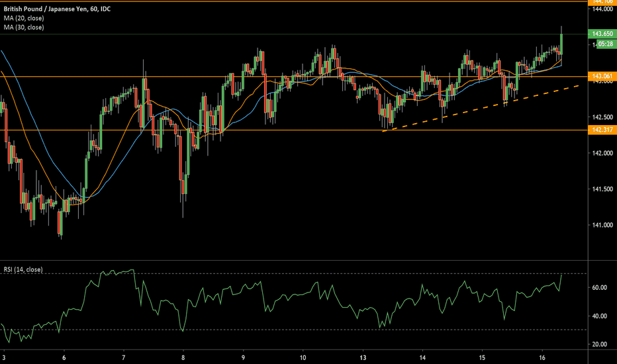The image size is (617, 364).
Task: Click the orange 142.317 price level label
Action: click(602, 130)
